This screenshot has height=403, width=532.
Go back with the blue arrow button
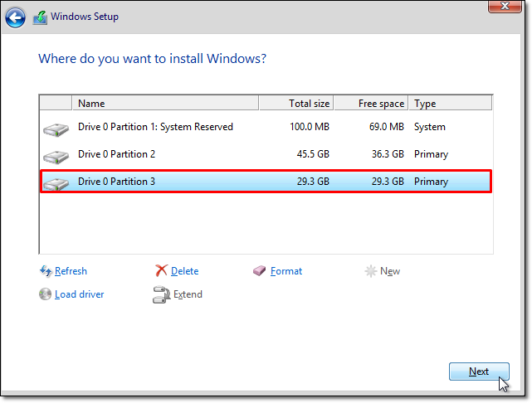pos(15,17)
